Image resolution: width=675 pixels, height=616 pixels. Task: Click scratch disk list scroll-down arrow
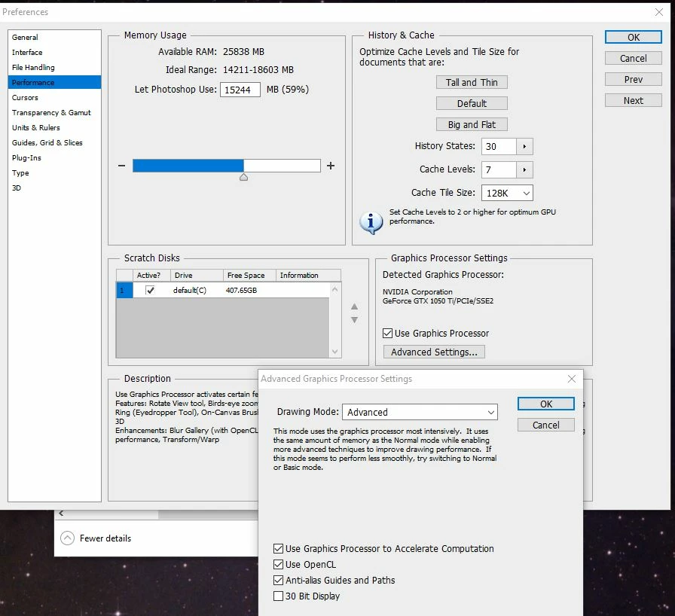pos(335,352)
